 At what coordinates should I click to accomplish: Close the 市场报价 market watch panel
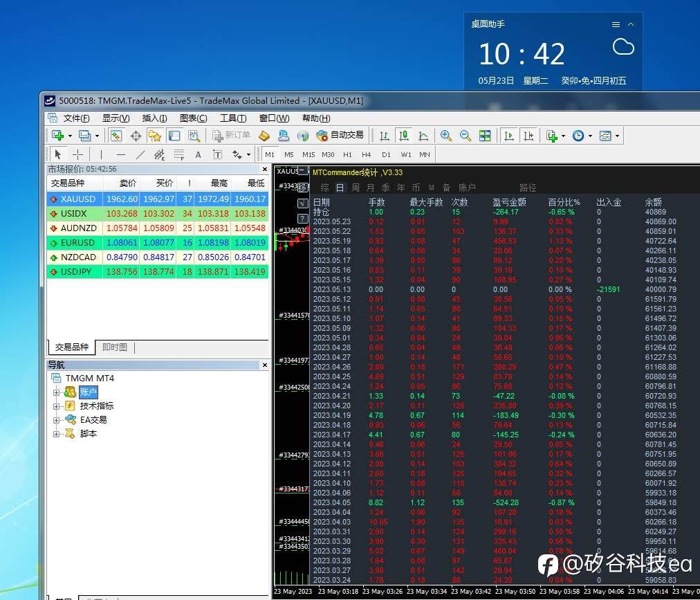(x=264, y=169)
